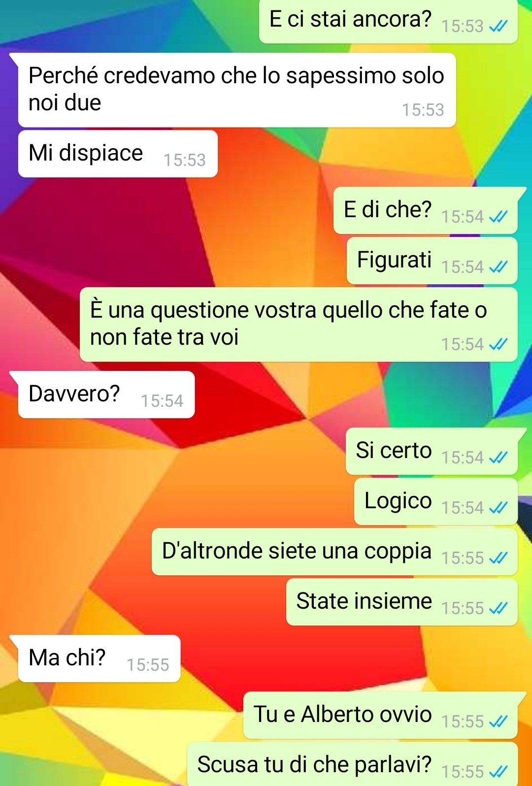The width and height of the screenshot is (532, 786).
Task: Select the "Mi dispiace" message bubble
Action: click(x=118, y=154)
